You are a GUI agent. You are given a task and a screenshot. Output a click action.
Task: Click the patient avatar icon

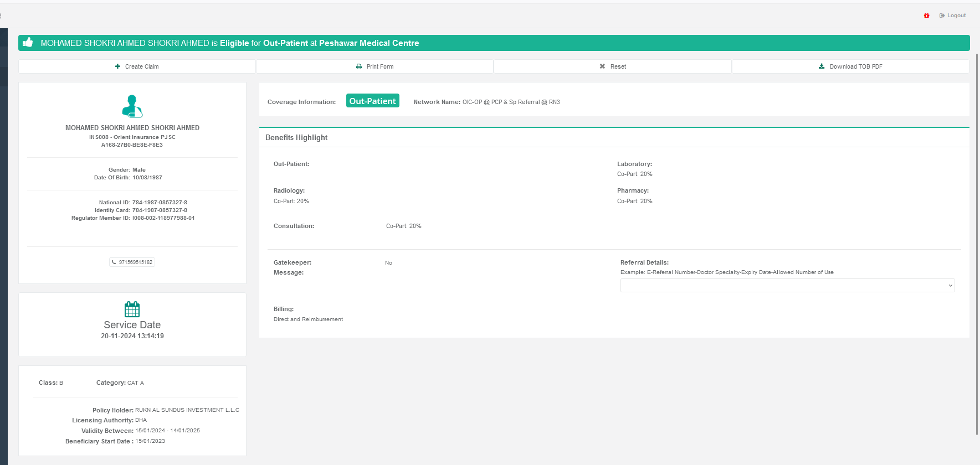(x=132, y=106)
